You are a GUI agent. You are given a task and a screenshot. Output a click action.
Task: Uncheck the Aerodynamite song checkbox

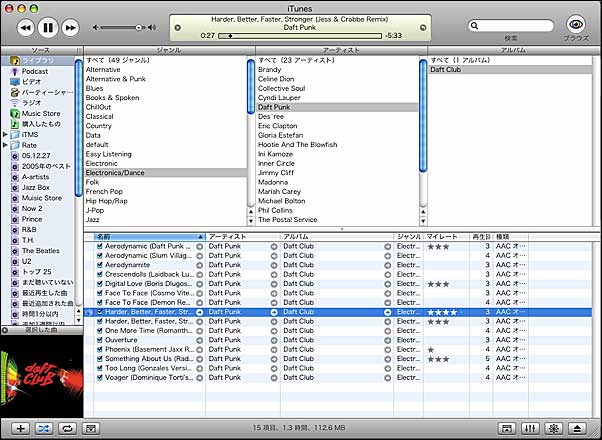pyautogui.click(x=100, y=265)
